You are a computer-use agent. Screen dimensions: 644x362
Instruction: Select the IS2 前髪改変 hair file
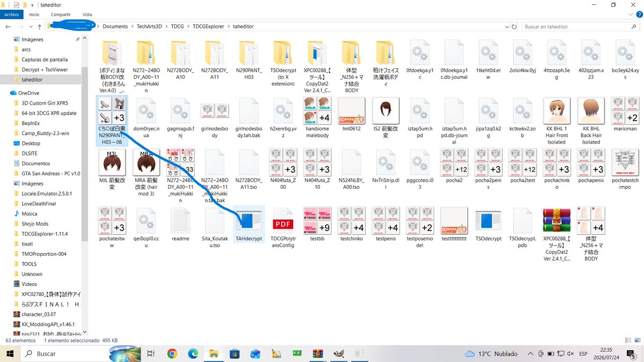[386, 118]
